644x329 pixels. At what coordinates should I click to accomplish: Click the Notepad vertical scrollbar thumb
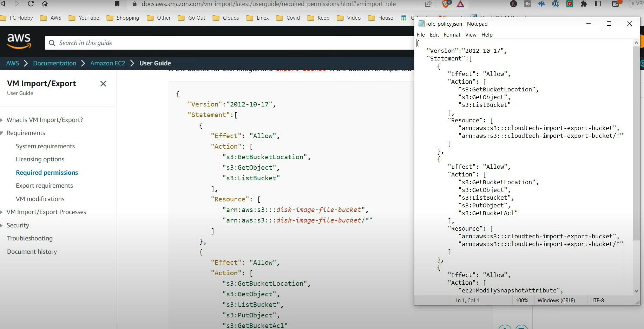pyautogui.click(x=636, y=143)
